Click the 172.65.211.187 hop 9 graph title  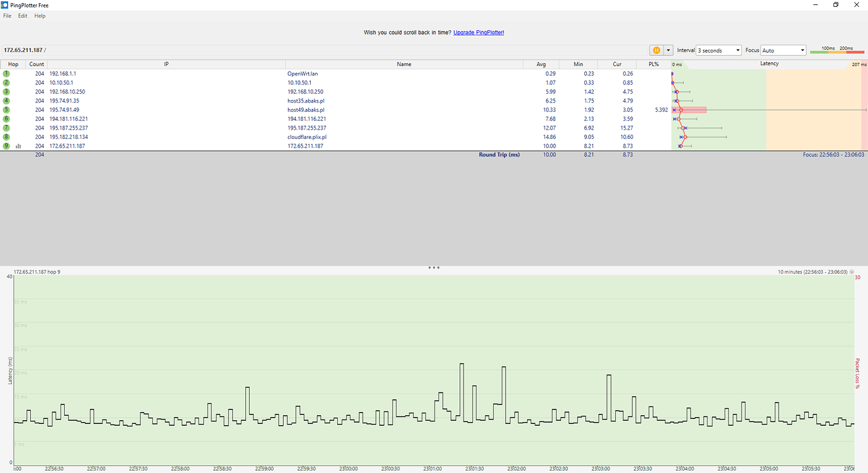pos(37,272)
